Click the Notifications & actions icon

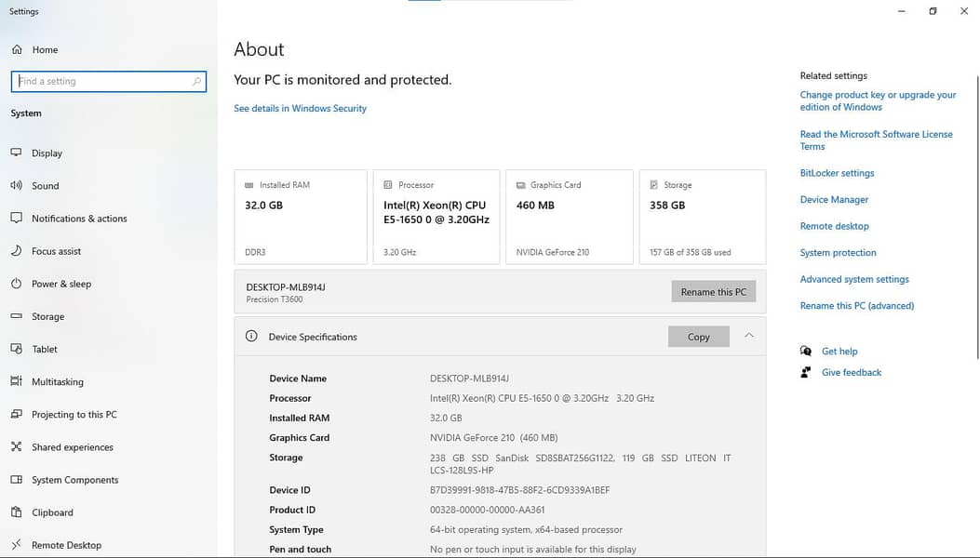point(16,218)
